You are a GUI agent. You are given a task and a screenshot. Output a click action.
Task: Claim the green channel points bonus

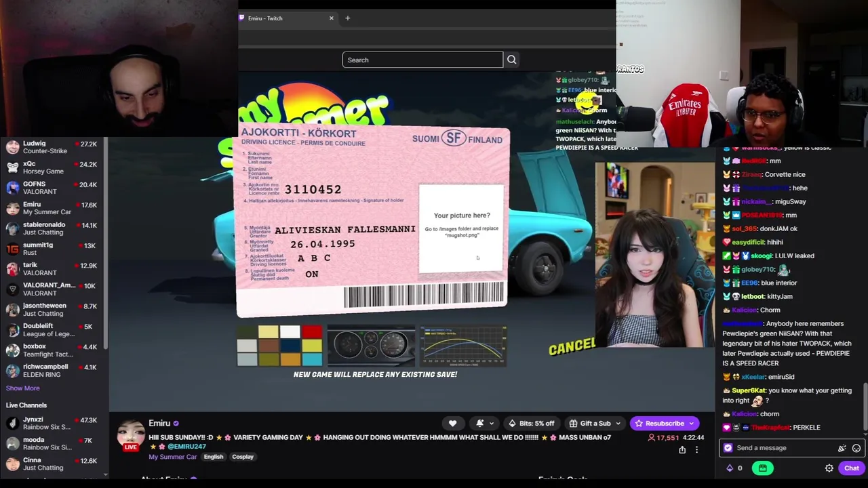[x=763, y=468]
